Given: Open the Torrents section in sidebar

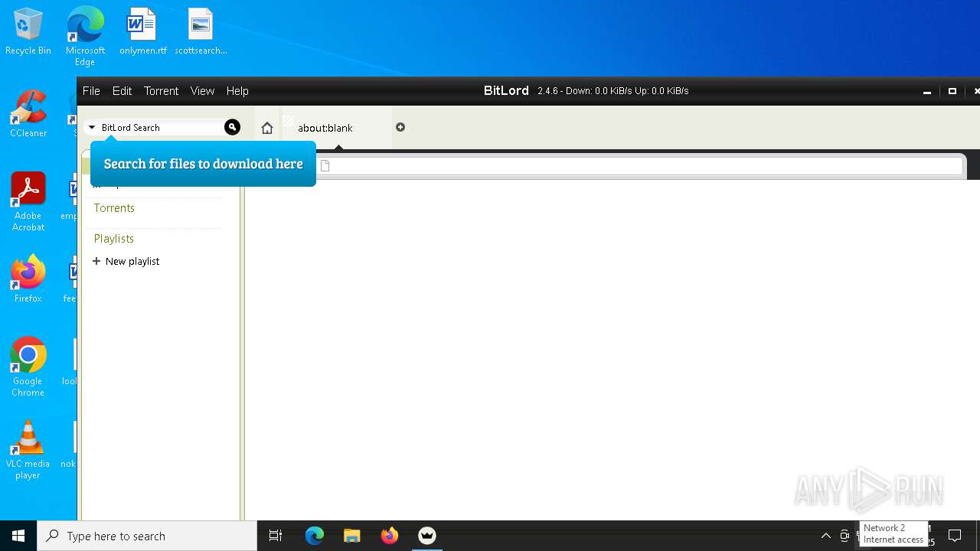Looking at the screenshot, I should coord(114,208).
